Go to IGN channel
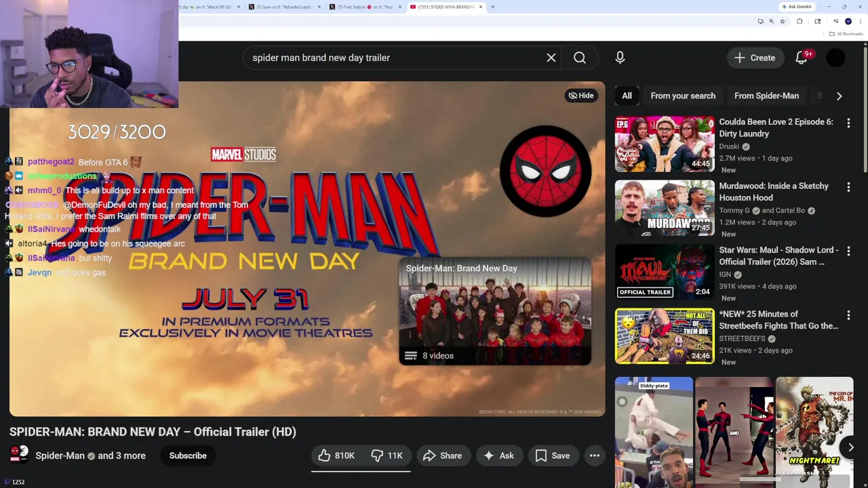Image resolution: width=868 pixels, height=488 pixels. click(x=725, y=274)
